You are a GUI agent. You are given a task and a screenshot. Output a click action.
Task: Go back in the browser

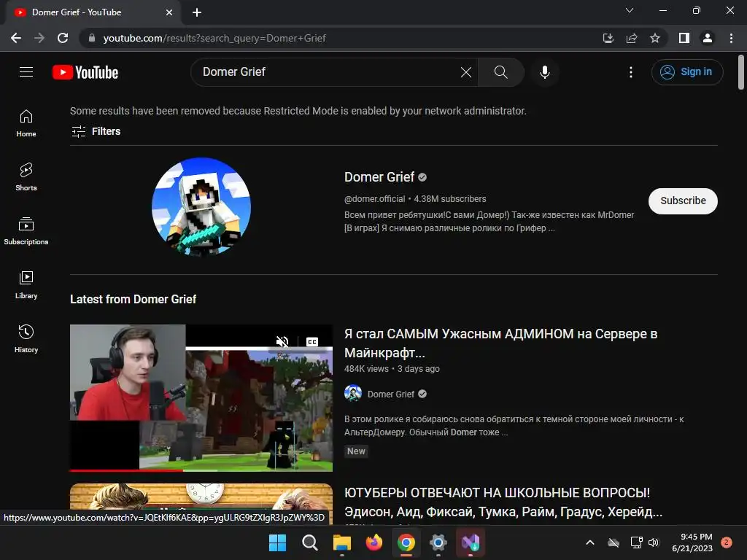point(16,38)
